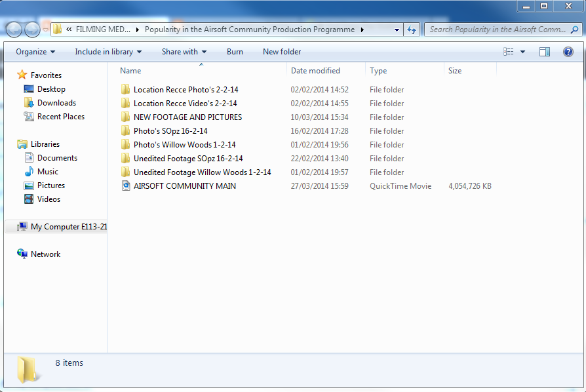Sort by Date modified column header
The height and width of the screenshot is (392, 586).
coord(315,71)
